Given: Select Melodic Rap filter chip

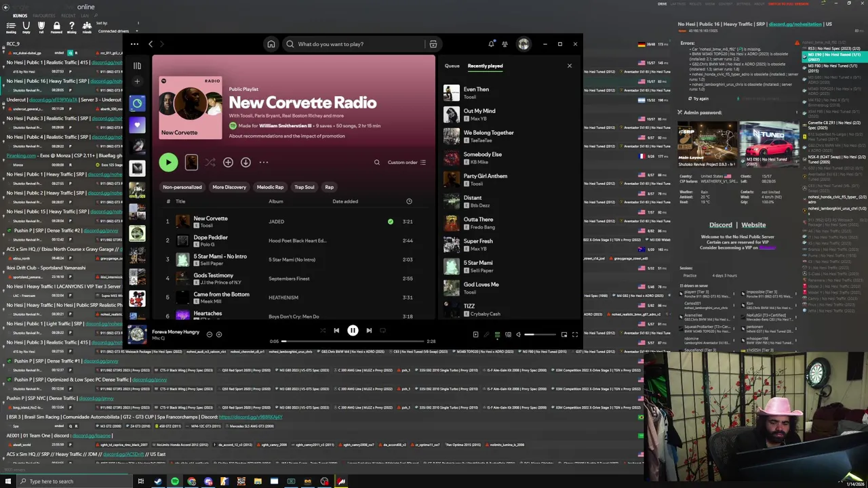Looking at the screenshot, I should point(270,187).
